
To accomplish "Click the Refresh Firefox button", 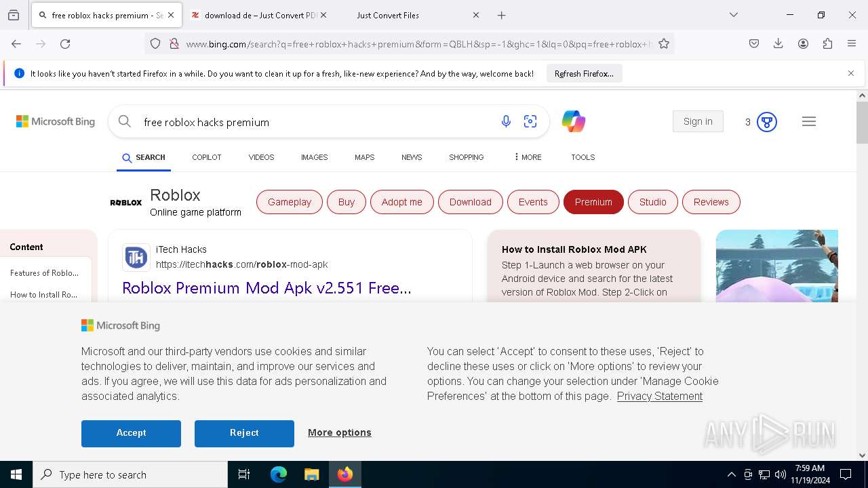I will tap(584, 73).
